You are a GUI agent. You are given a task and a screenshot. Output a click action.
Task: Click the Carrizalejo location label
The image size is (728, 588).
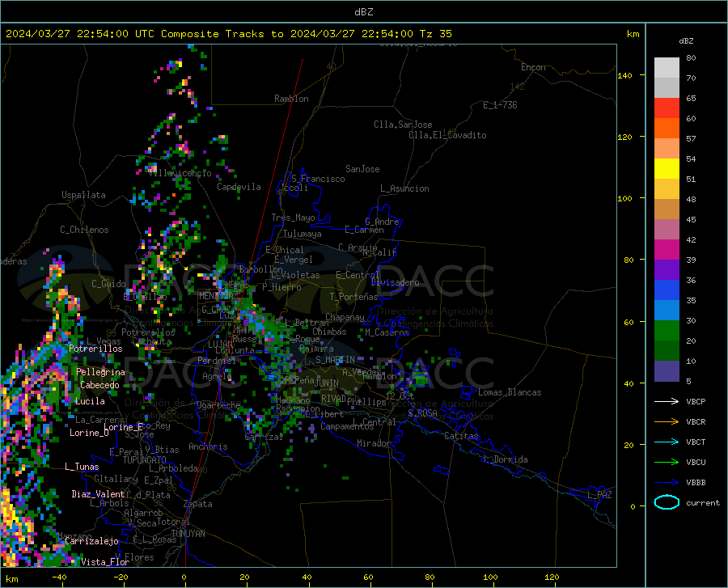pos(91,541)
